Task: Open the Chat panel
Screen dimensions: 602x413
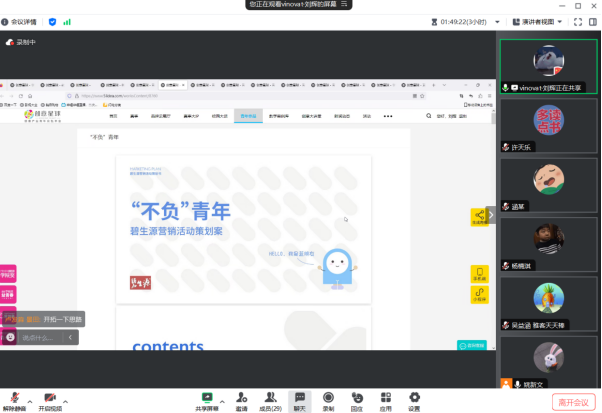Action: [299, 397]
